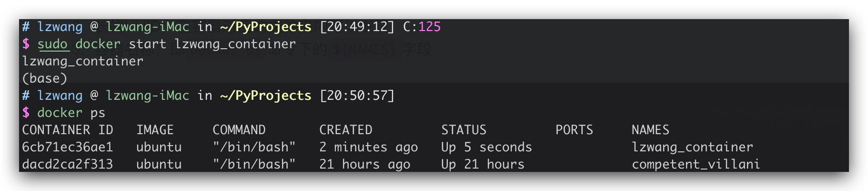868x191 pixels.
Task: Click the "docker ps" command text
Action: (71, 113)
